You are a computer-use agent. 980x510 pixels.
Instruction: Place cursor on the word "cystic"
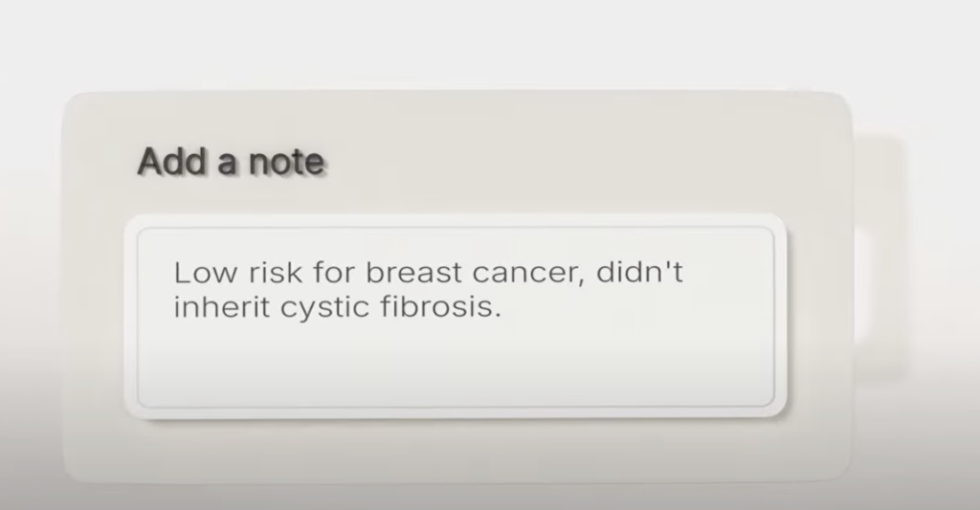coord(324,307)
